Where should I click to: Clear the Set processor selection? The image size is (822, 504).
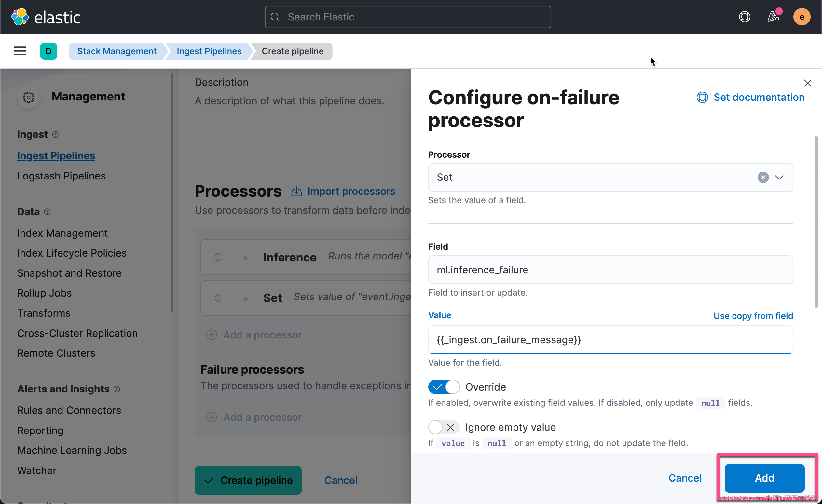click(763, 177)
